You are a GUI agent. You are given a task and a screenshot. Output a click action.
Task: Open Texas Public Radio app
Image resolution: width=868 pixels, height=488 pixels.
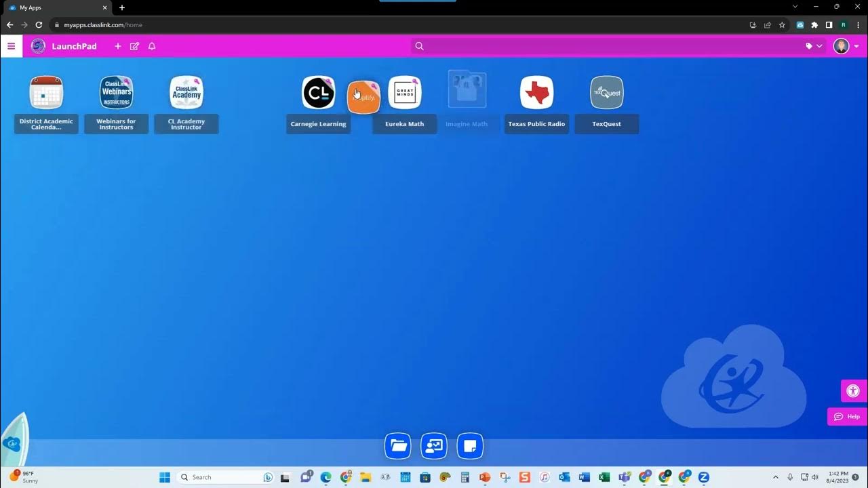coord(537,93)
